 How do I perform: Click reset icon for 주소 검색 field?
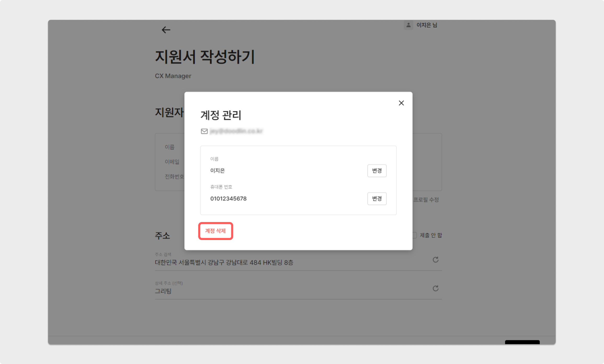click(x=435, y=260)
